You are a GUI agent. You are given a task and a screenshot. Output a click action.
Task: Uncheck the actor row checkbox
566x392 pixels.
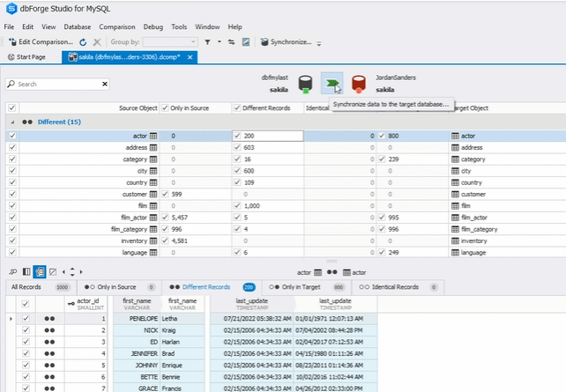[12, 136]
